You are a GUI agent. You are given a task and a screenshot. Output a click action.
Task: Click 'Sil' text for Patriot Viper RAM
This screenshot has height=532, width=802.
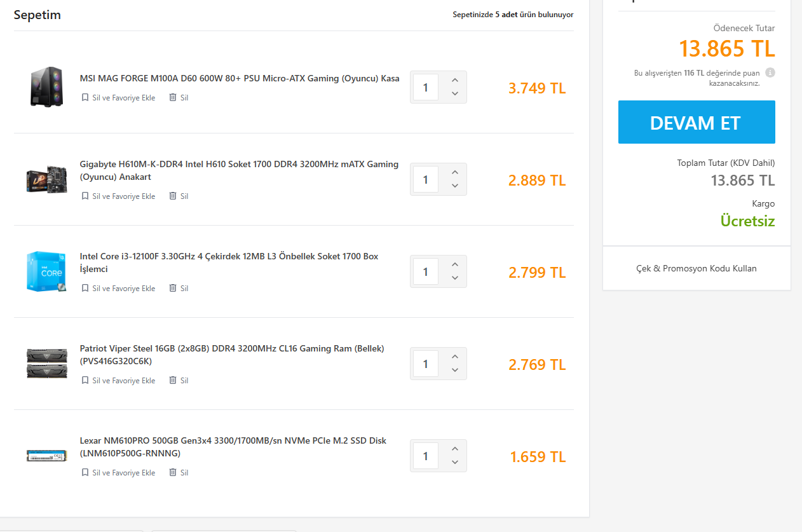tap(184, 381)
